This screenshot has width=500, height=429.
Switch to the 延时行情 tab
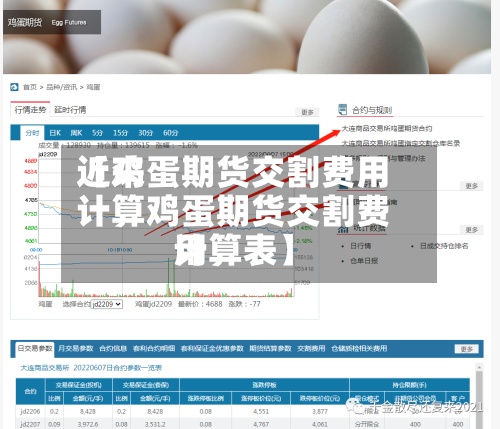(70, 110)
